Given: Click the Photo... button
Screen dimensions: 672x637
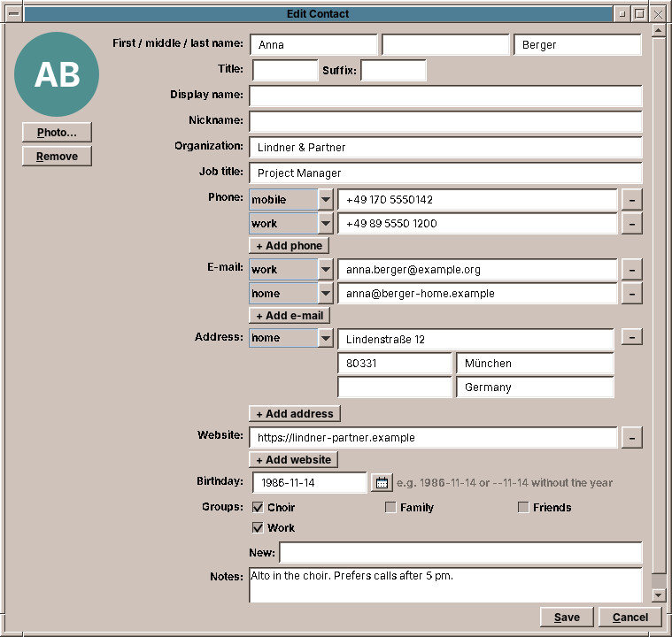Looking at the screenshot, I should [x=57, y=133].
